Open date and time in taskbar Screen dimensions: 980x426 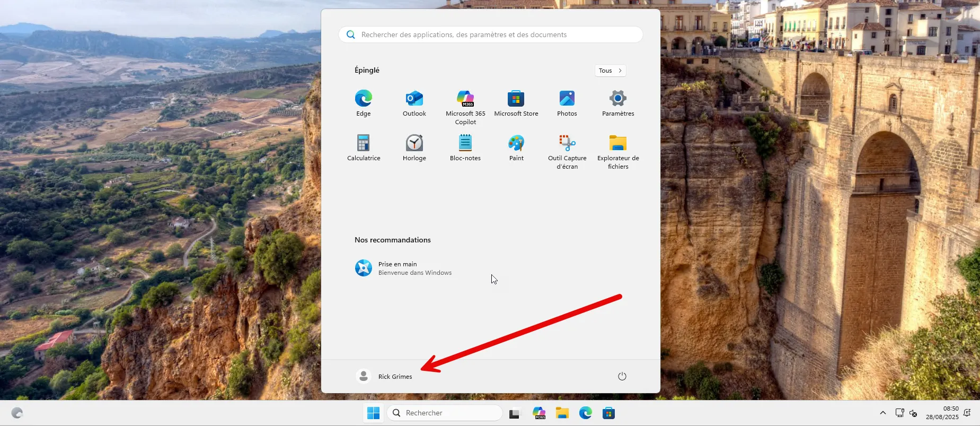coord(942,413)
